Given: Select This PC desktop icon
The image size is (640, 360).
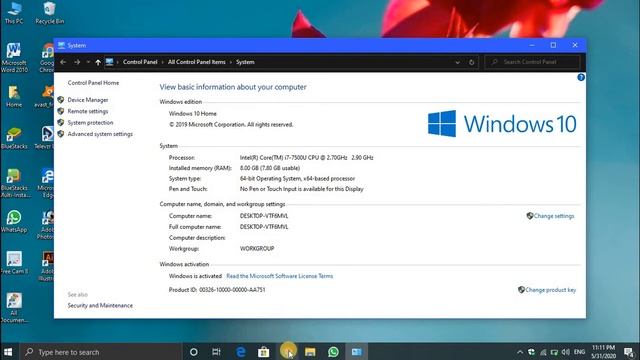Looking at the screenshot, I should point(14,13).
